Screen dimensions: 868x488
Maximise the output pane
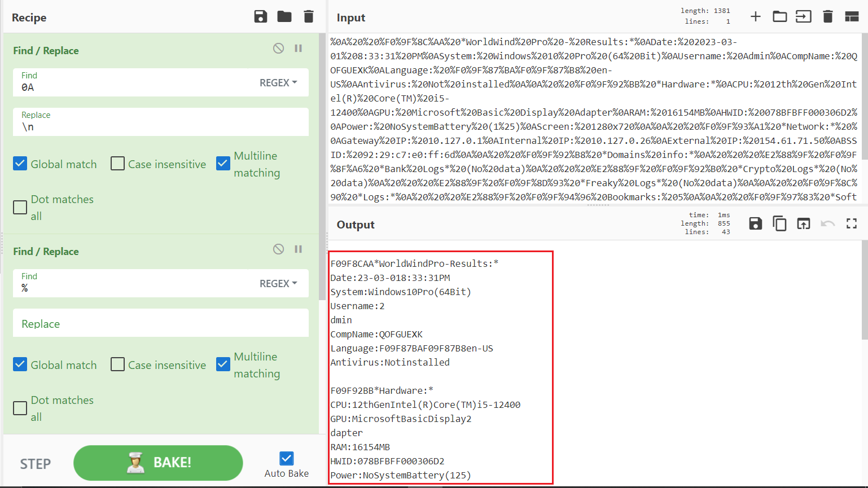pyautogui.click(x=852, y=224)
